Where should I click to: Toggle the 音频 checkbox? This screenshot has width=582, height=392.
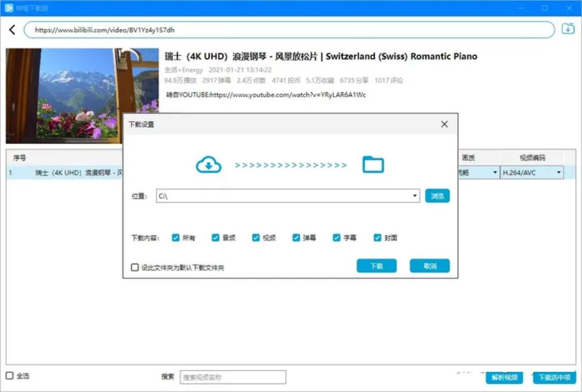click(x=215, y=237)
